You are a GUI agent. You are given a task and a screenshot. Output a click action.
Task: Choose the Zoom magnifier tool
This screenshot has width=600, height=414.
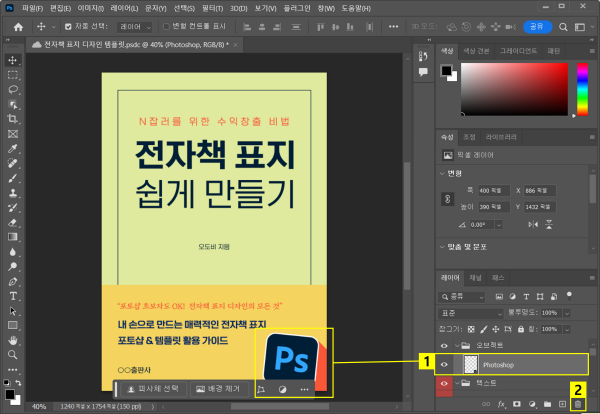point(13,353)
